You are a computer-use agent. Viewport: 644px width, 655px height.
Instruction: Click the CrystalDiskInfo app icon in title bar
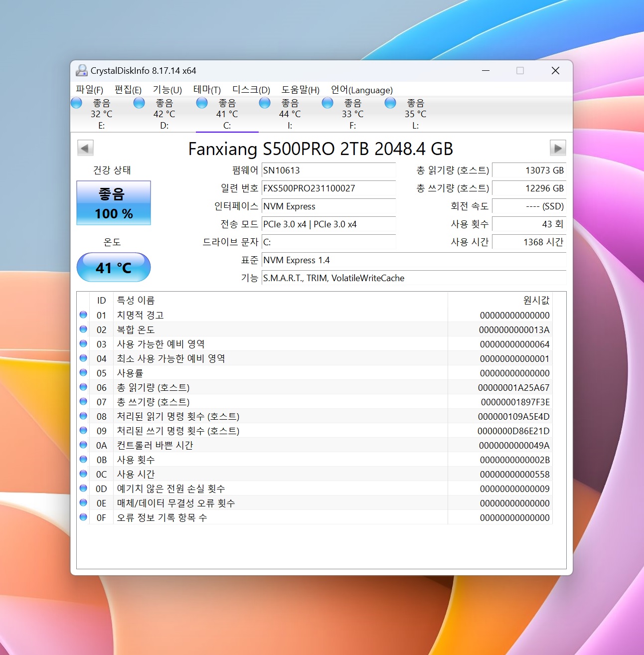[81, 71]
